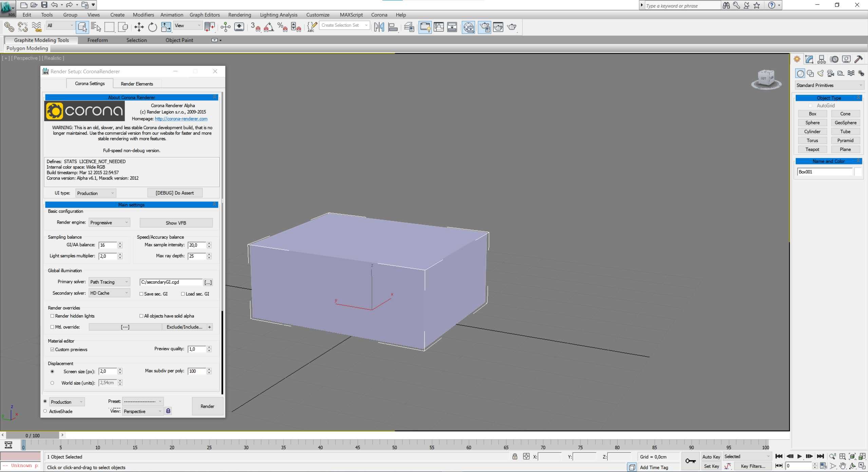Click the 0 / 100 time slider
Screen dimensions: 868x472
point(33,435)
